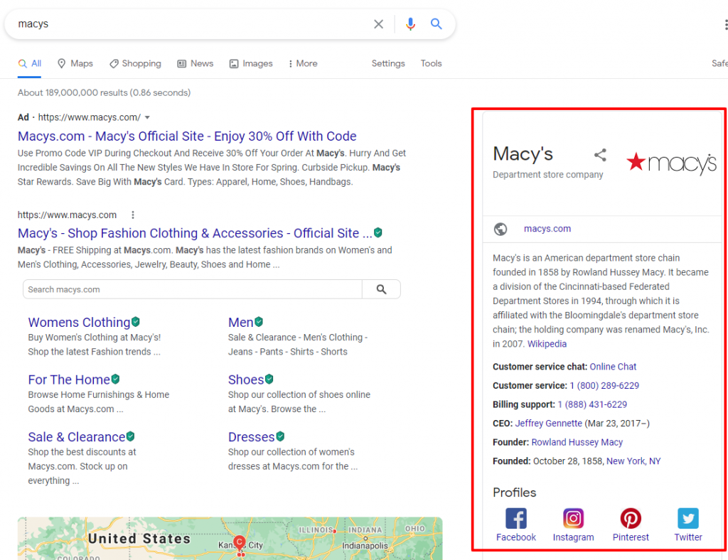
Task: Click the "Macy's" knowledge panel title
Action: 523,154
